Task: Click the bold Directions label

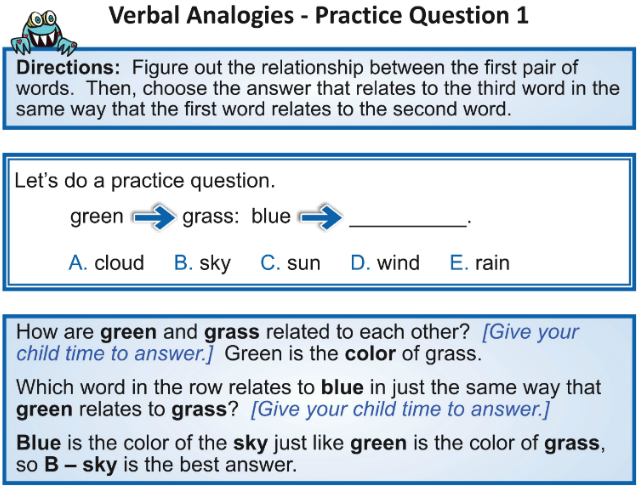Action: click(x=68, y=68)
